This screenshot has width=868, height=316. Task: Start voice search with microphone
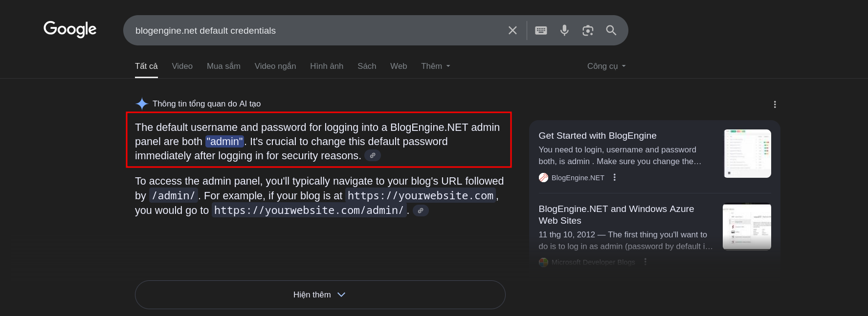[x=564, y=30]
